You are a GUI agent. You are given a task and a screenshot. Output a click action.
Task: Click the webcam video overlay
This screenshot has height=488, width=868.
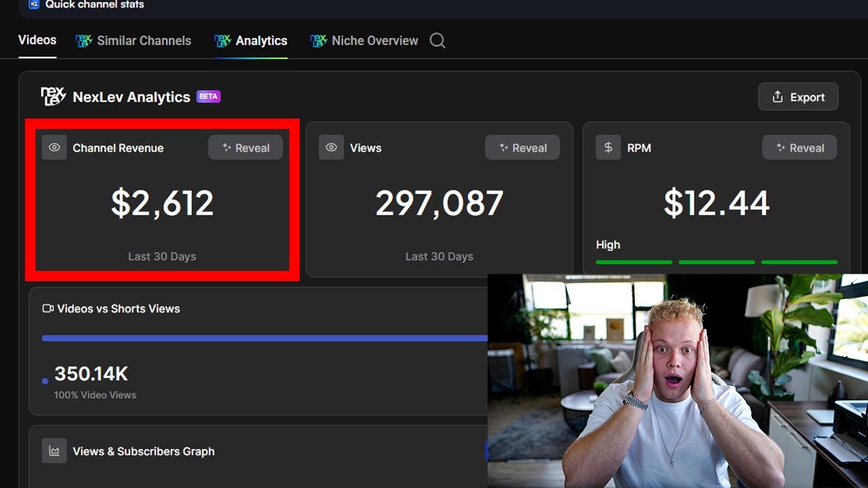[677, 381]
